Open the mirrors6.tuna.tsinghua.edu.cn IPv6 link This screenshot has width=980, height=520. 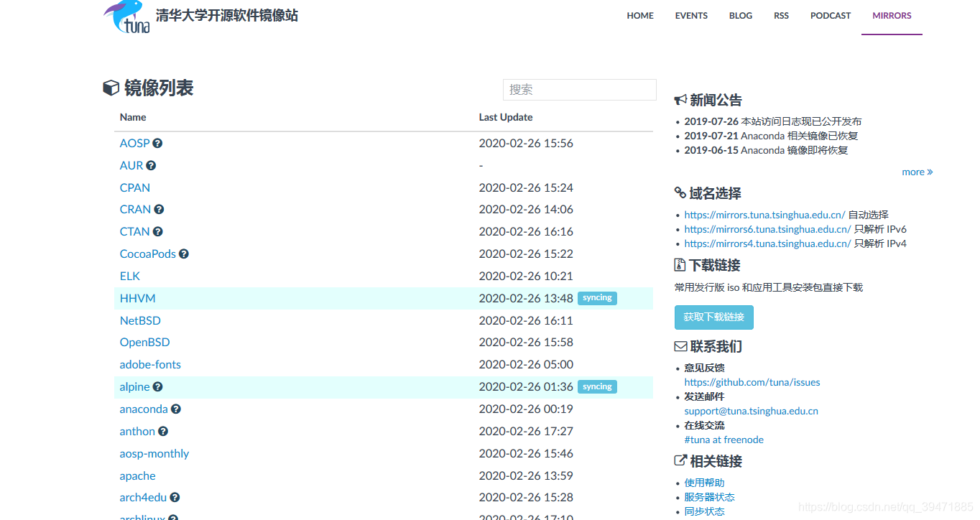tap(767, 229)
